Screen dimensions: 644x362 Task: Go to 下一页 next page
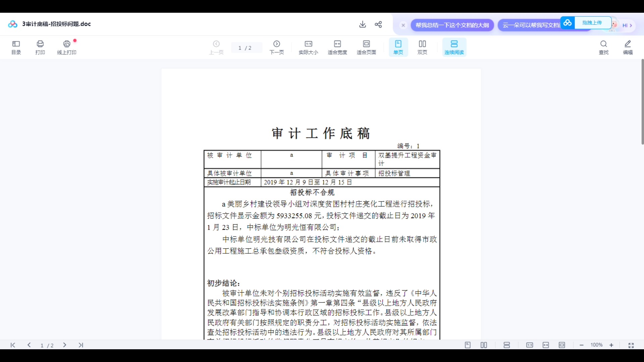click(x=276, y=47)
